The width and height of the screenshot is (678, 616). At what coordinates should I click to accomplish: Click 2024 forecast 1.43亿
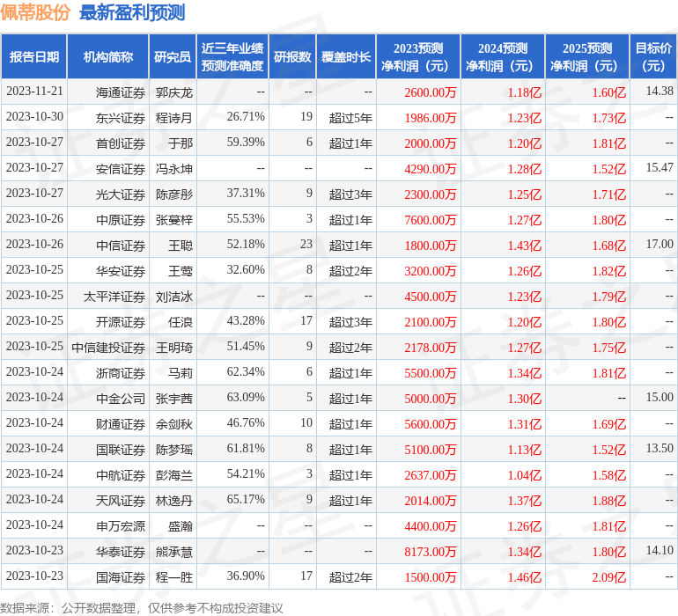click(x=524, y=246)
